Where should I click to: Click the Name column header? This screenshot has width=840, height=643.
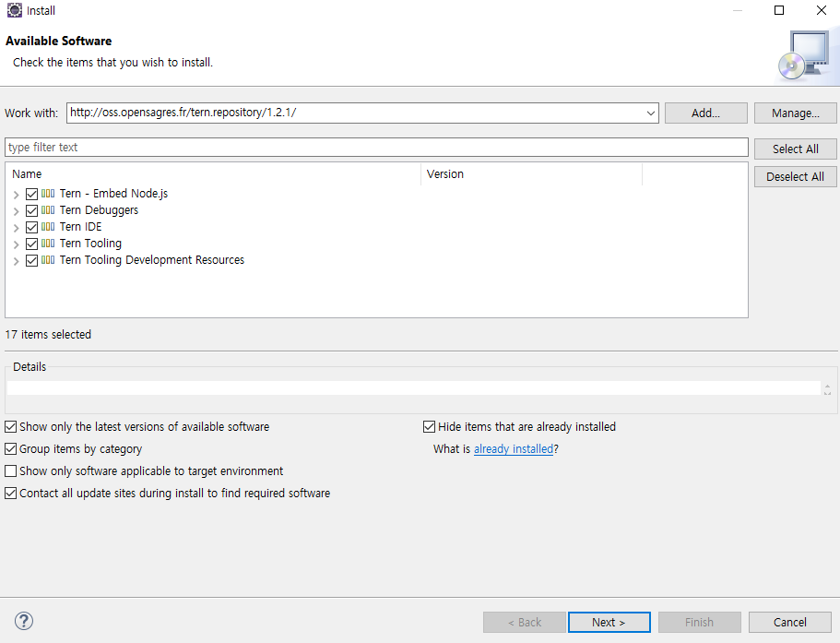click(x=213, y=174)
